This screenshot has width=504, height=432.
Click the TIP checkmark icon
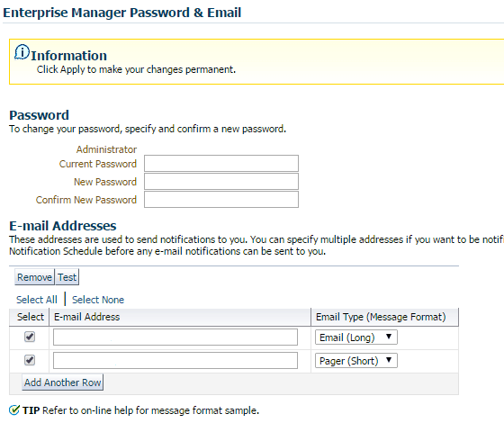tap(14, 410)
